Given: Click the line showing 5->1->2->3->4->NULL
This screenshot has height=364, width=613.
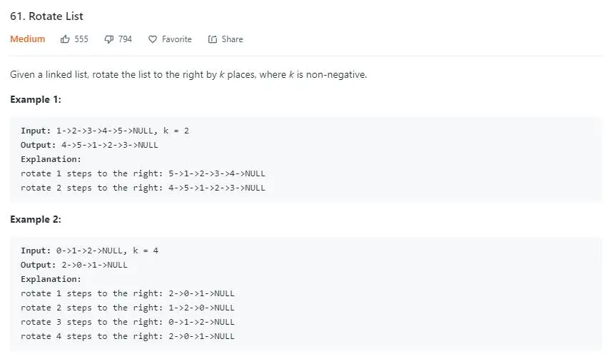Looking at the screenshot, I should pos(143,173).
